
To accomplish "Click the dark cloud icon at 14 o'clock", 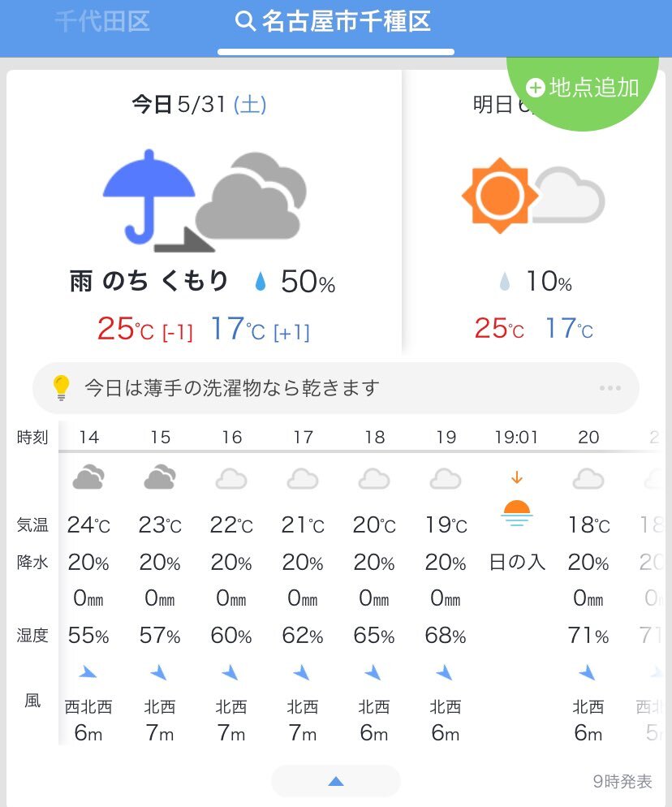I will pos(88,477).
